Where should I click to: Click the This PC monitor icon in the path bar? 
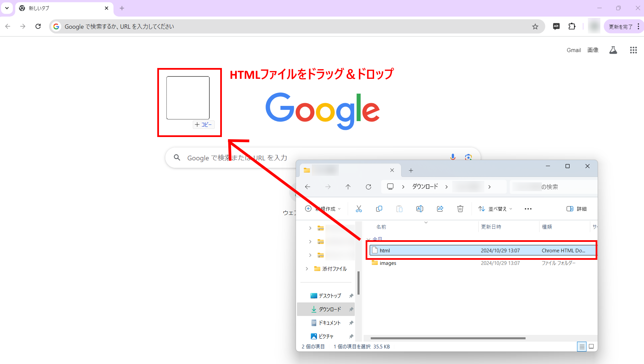click(390, 186)
